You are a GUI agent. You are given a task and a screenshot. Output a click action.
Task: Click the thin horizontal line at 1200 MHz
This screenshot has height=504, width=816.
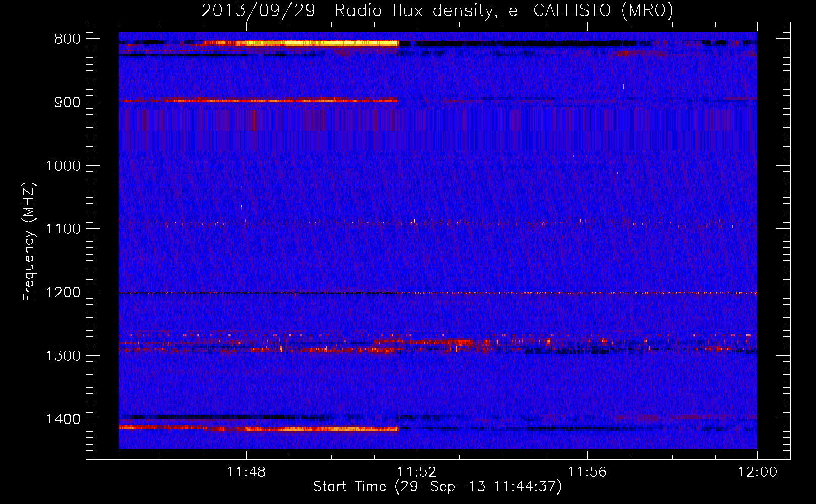click(438, 293)
